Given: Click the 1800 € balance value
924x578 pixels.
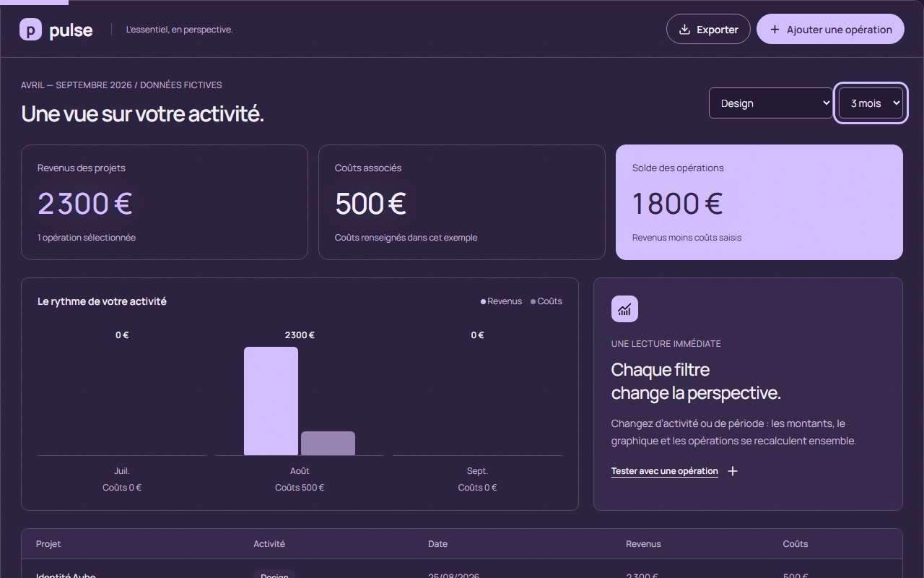Looking at the screenshot, I should coord(677,204).
